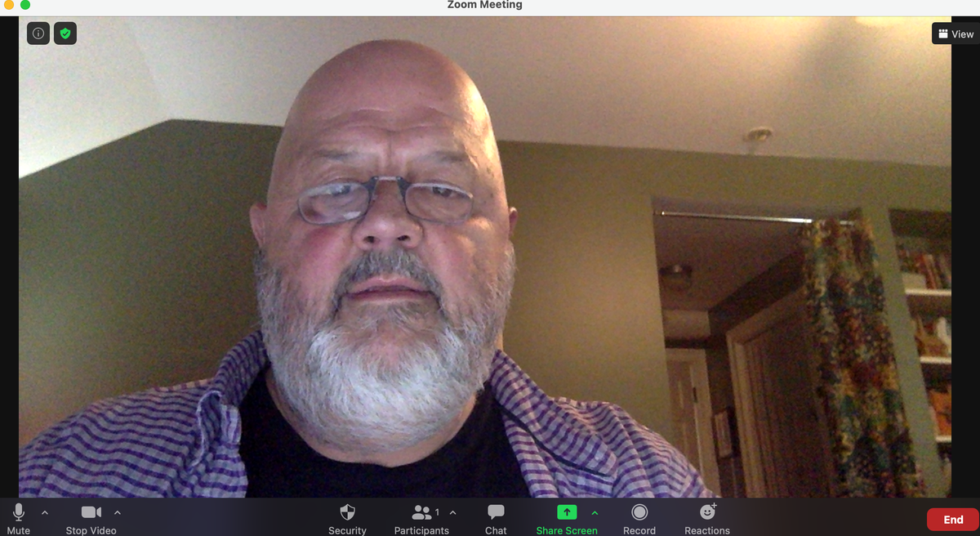Screen dimensions: 980x536
Task: Expand share options arrow beside Share Screen
Action: (595, 513)
